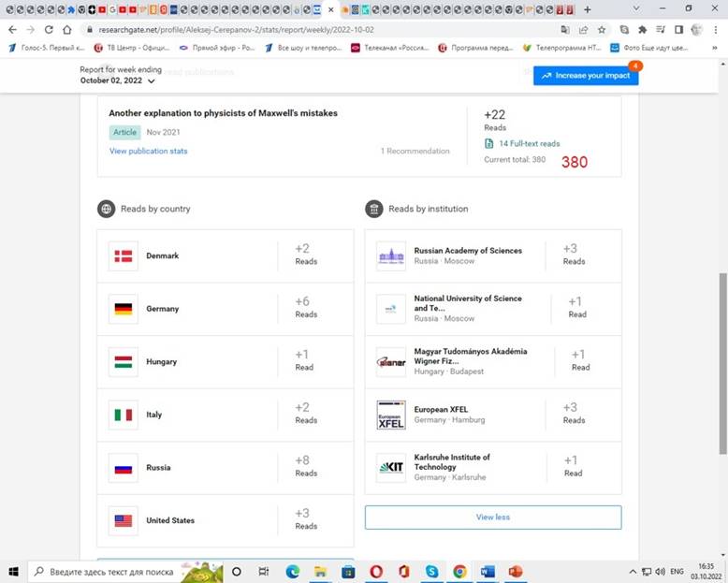The width and height of the screenshot is (728, 583).
Task: Click the Hungary flag
Action: (x=123, y=361)
